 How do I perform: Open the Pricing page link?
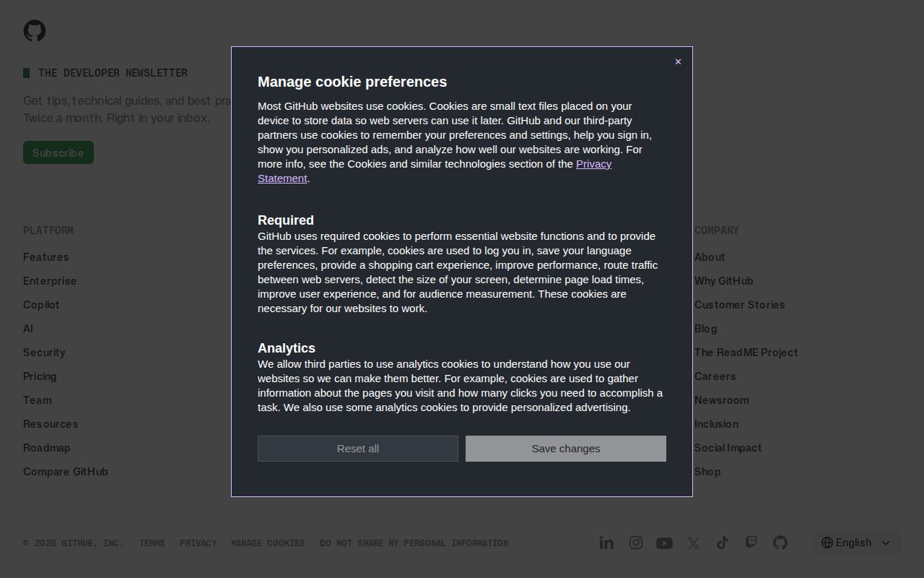(x=40, y=376)
